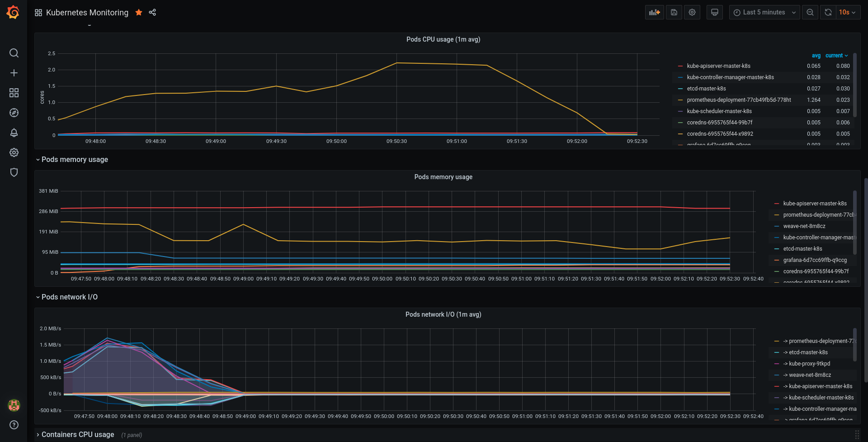Screen dimensions: 868x442
Task: Zoom out the time range
Action: click(810, 12)
